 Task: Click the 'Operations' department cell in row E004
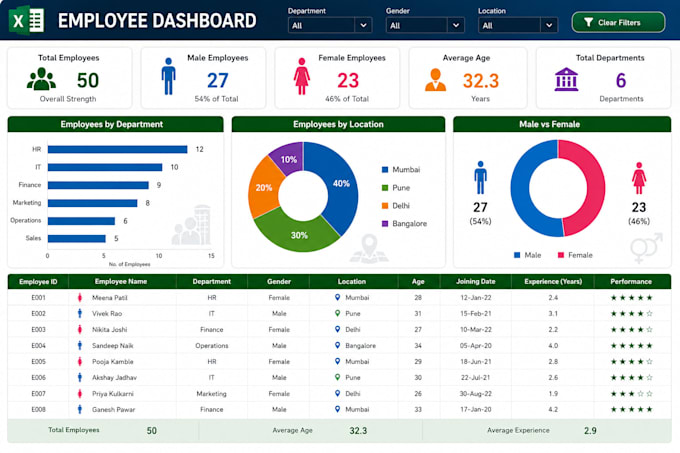[x=212, y=345]
